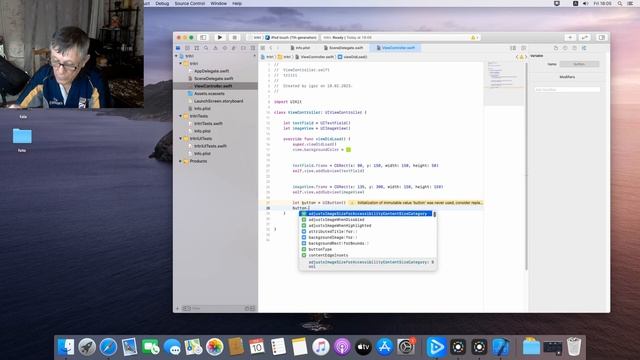The width and height of the screenshot is (640, 360).
Task: Click the jump bar warning icon
Action: (521, 57)
